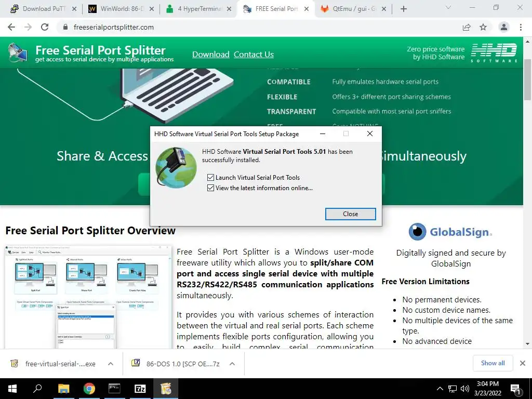532x399 pixels.
Task: Bookmark this page with the star
Action: [483, 27]
